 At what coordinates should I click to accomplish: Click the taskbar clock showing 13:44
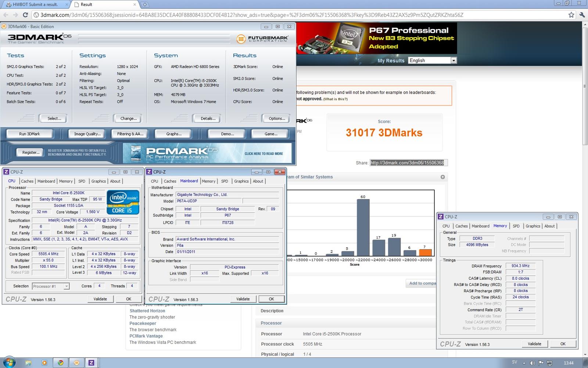click(x=569, y=363)
